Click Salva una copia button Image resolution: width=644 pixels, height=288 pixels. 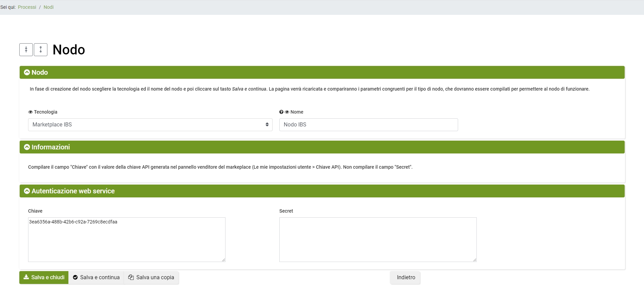coord(151,278)
